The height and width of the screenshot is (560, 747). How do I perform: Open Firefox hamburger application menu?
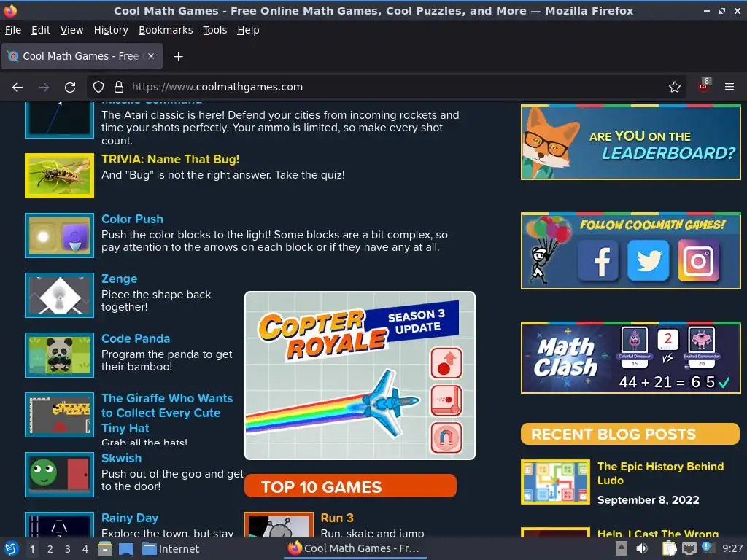729,87
